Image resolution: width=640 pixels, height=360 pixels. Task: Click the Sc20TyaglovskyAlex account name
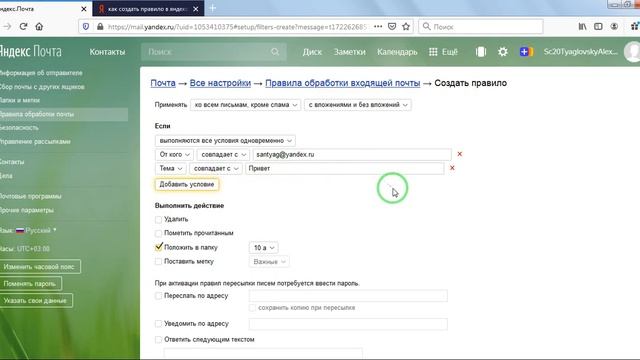[580, 52]
